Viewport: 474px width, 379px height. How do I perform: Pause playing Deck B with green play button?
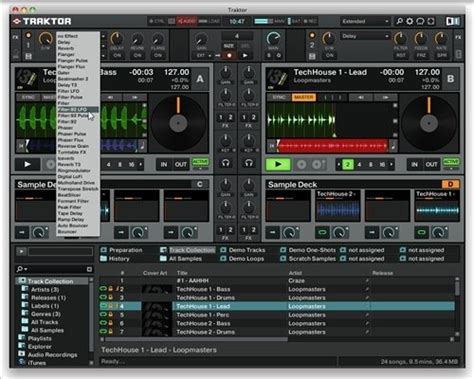[x=278, y=164]
